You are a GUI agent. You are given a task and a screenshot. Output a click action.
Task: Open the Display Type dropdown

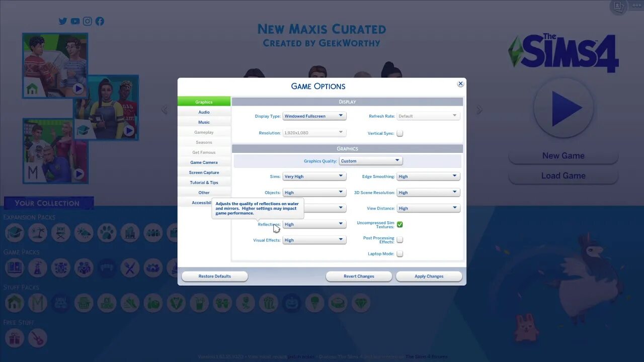pos(314,116)
